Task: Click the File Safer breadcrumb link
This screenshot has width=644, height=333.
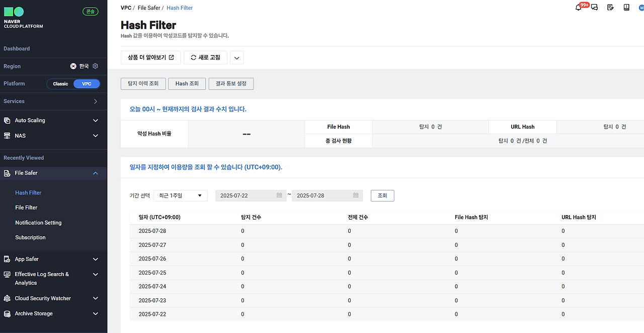Action: (149, 8)
